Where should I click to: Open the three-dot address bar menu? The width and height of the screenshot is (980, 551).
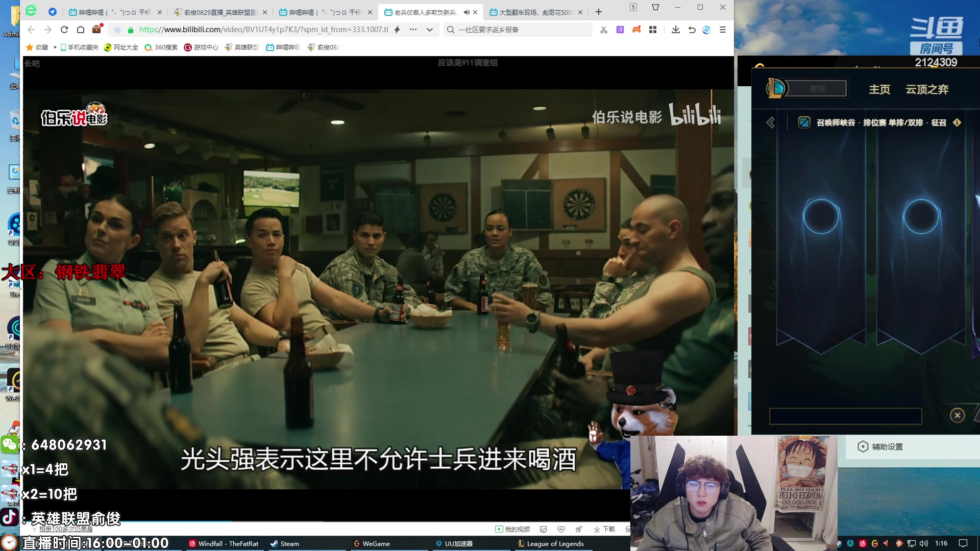pos(413,30)
